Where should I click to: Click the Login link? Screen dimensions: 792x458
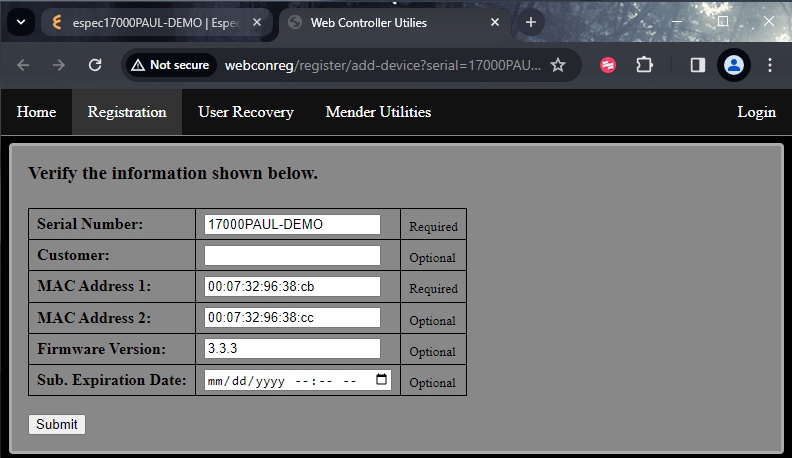tap(756, 112)
